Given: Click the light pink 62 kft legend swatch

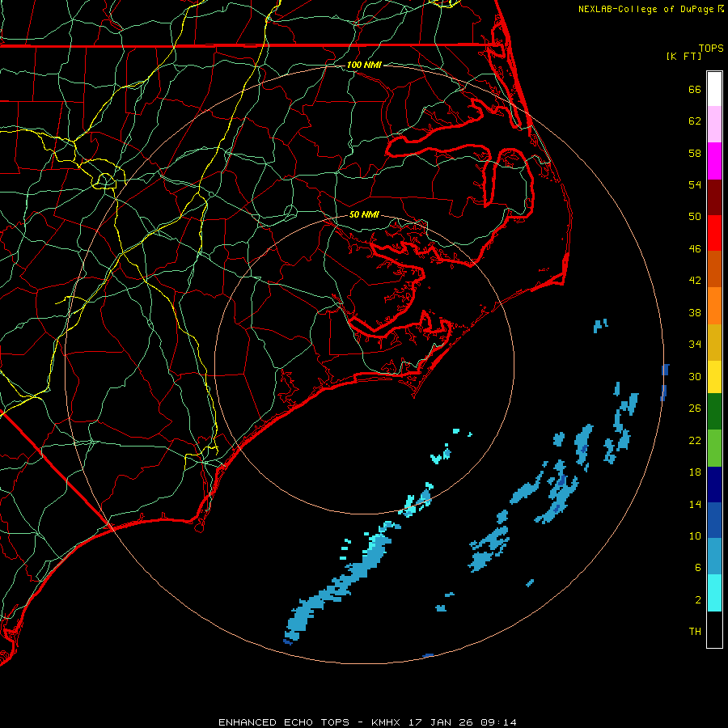Looking at the screenshot, I should point(714,125).
